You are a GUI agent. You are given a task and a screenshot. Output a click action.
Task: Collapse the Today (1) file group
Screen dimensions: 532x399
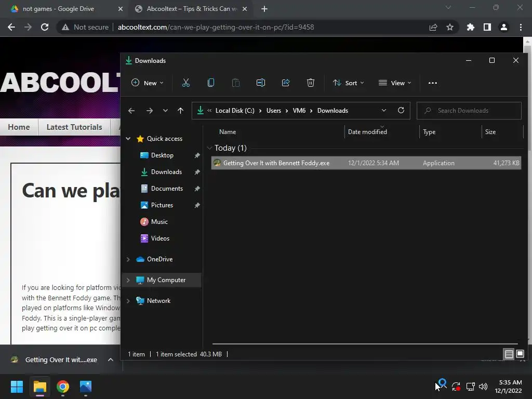coord(209,148)
